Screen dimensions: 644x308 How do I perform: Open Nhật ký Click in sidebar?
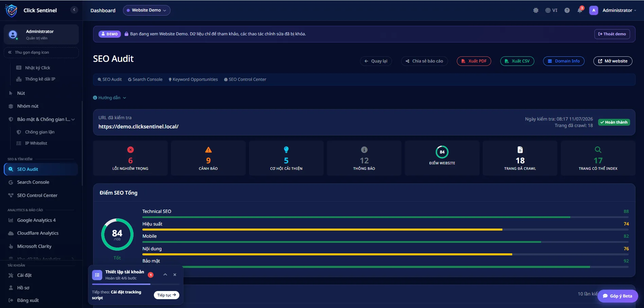coord(37,68)
